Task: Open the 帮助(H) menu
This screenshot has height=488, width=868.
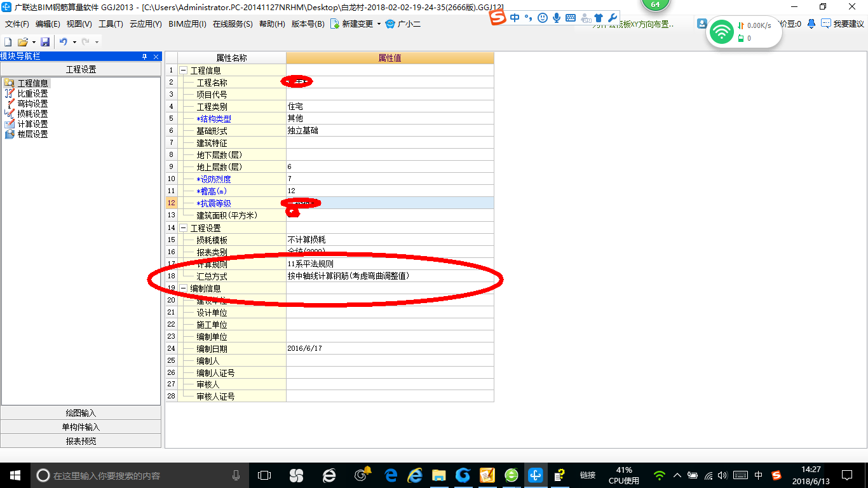Action: tap(273, 24)
